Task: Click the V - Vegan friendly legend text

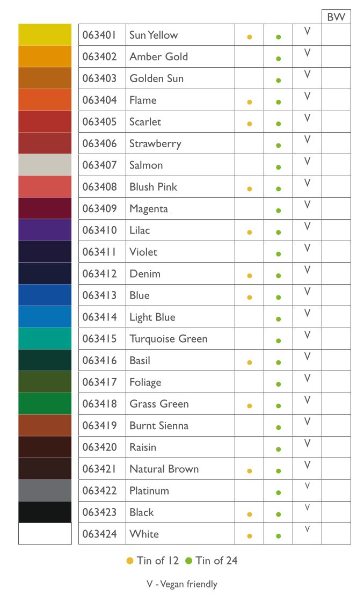Action: (182, 584)
